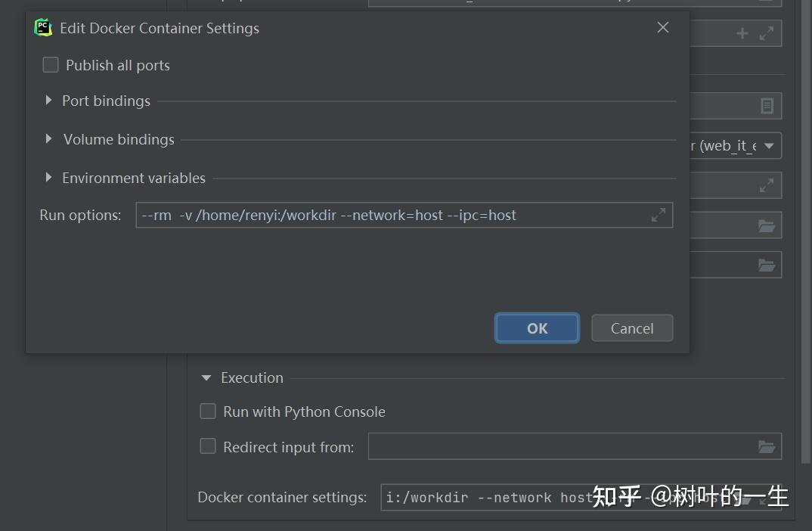Confirm Docker settings with OK

(537, 328)
